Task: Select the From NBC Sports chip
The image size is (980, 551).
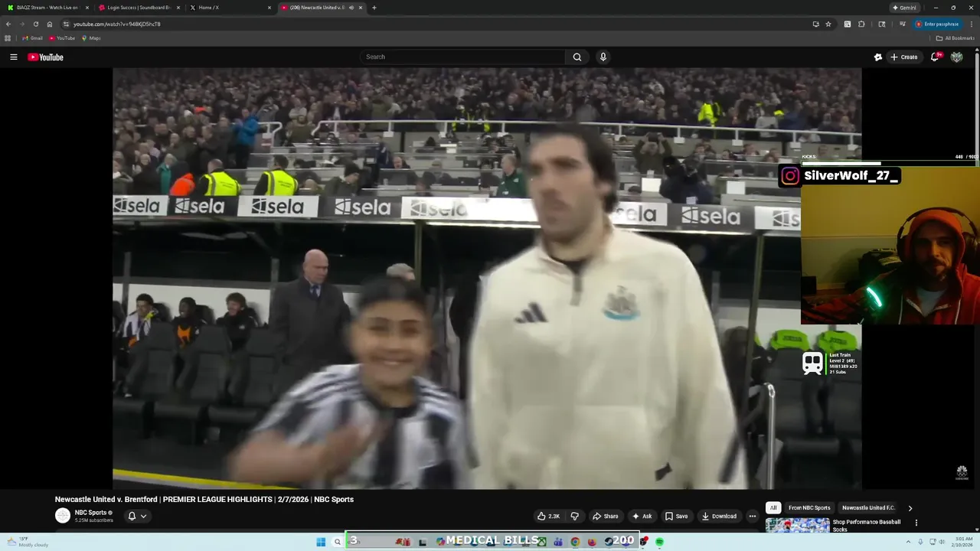Action: [809, 507]
